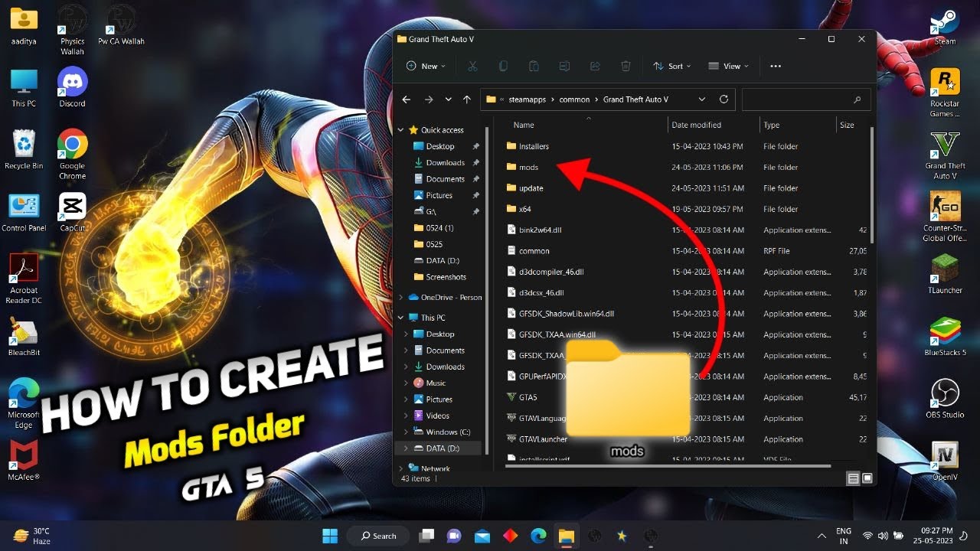Screen dimensions: 980x551
Task: Collapse the Quick access tree section
Action: click(400, 130)
